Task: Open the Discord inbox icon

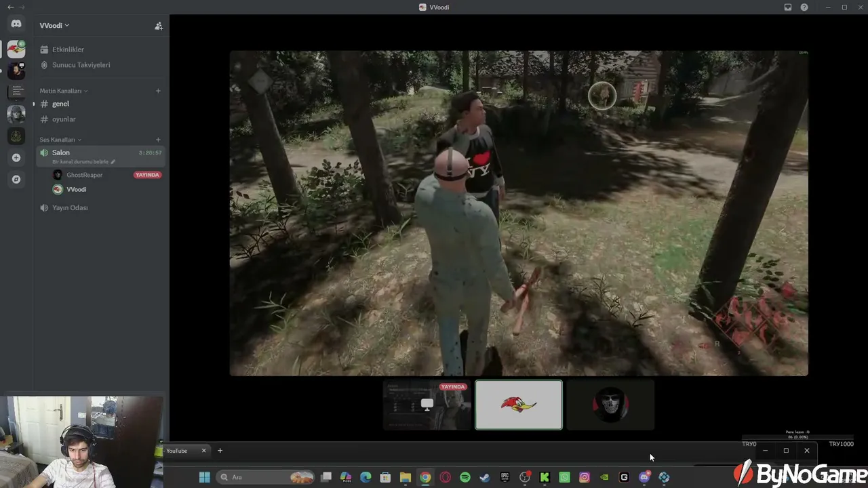Action: click(x=788, y=7)
